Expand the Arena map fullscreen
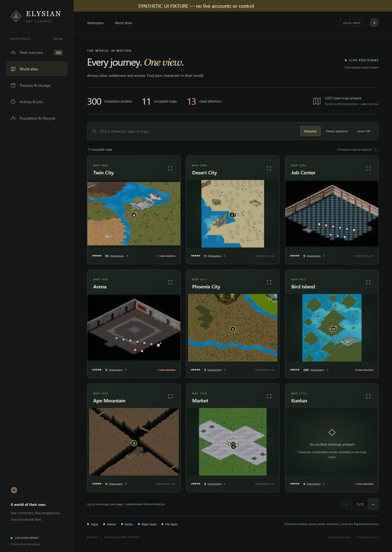The height and width of the screenshot is (552, 392). (x=170, y=282)
